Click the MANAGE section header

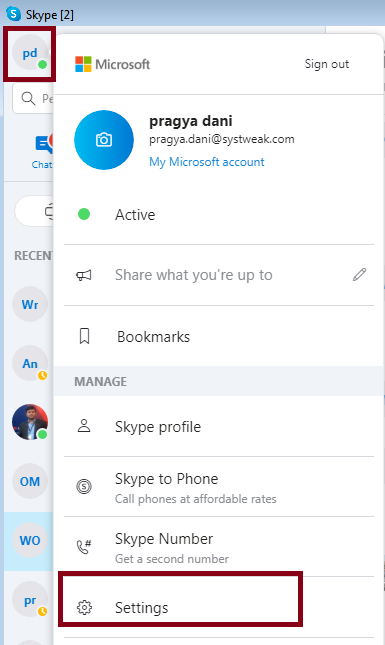pyautogui.click(x=100, y=381)
